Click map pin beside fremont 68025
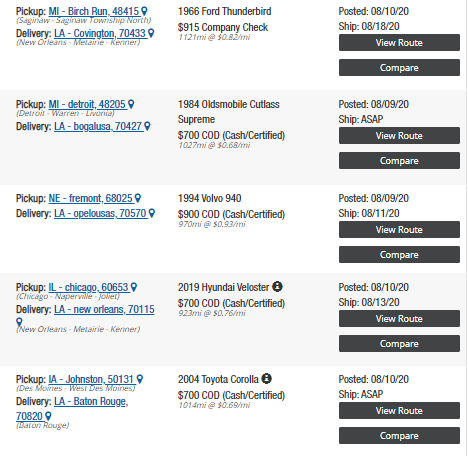This screenshot has width=468, height=457. (138, 198)
